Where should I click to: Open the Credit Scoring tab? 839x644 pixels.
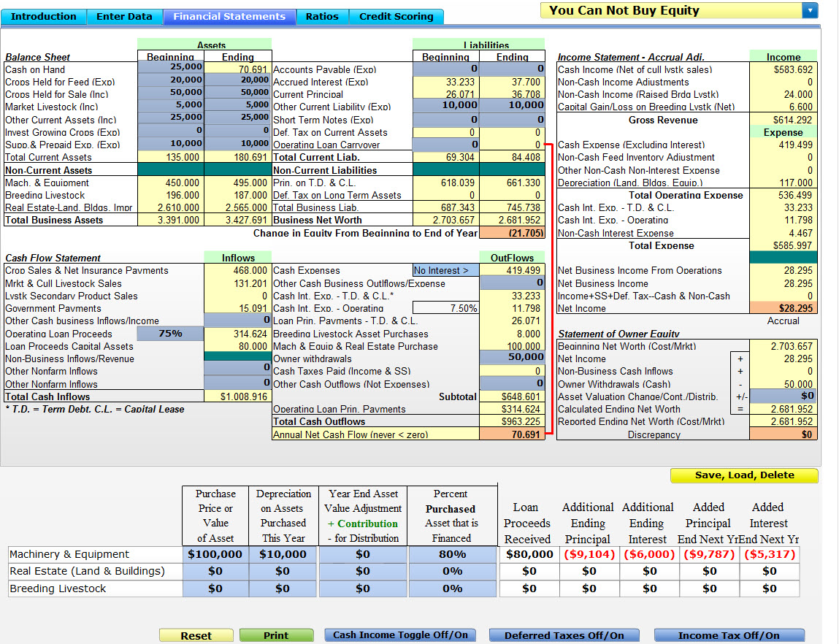pos(396,15)
